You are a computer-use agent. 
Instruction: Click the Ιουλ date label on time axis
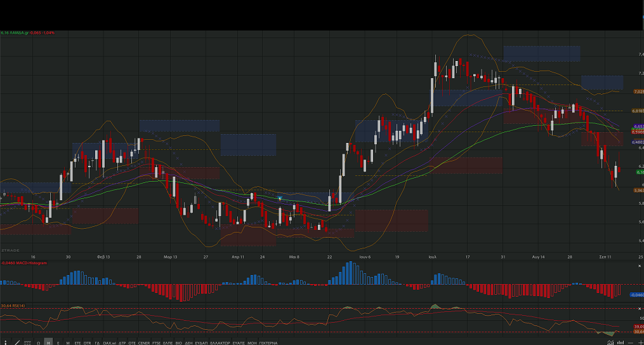[432, 257]
